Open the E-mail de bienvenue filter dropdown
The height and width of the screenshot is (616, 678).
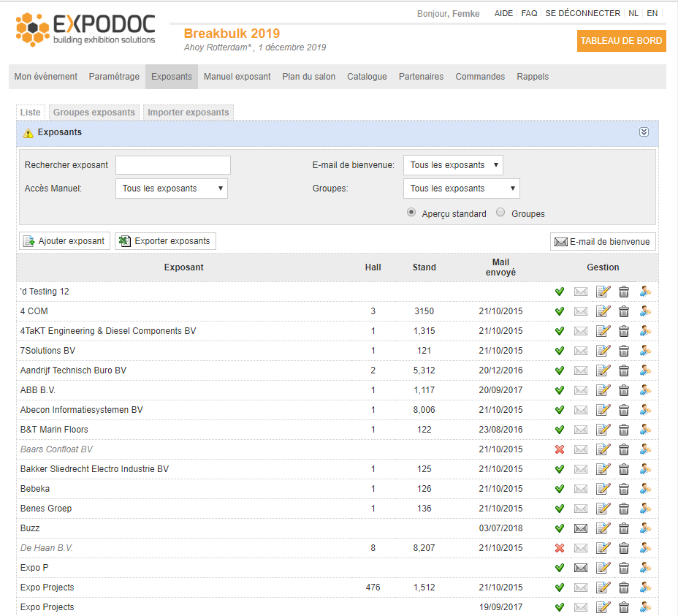(453, 165)
